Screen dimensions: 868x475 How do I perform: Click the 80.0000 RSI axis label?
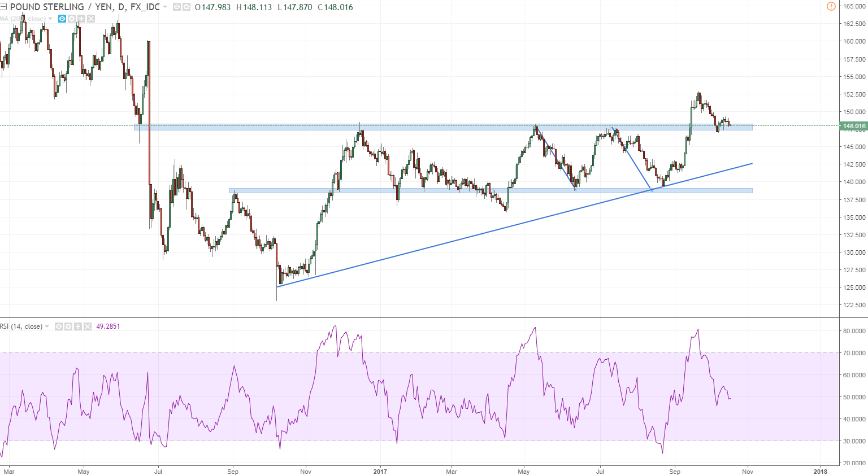coord(854,331)
